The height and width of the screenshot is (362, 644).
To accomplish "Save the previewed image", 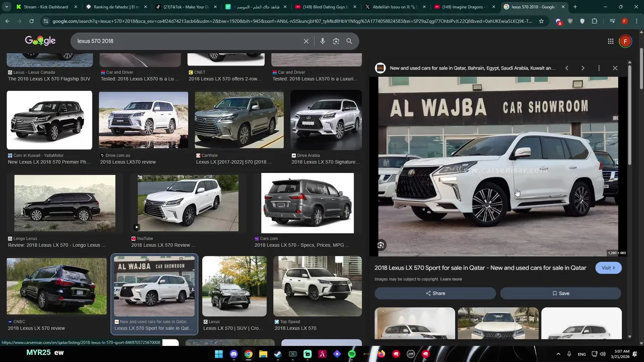I will click(x=560, y=293).
